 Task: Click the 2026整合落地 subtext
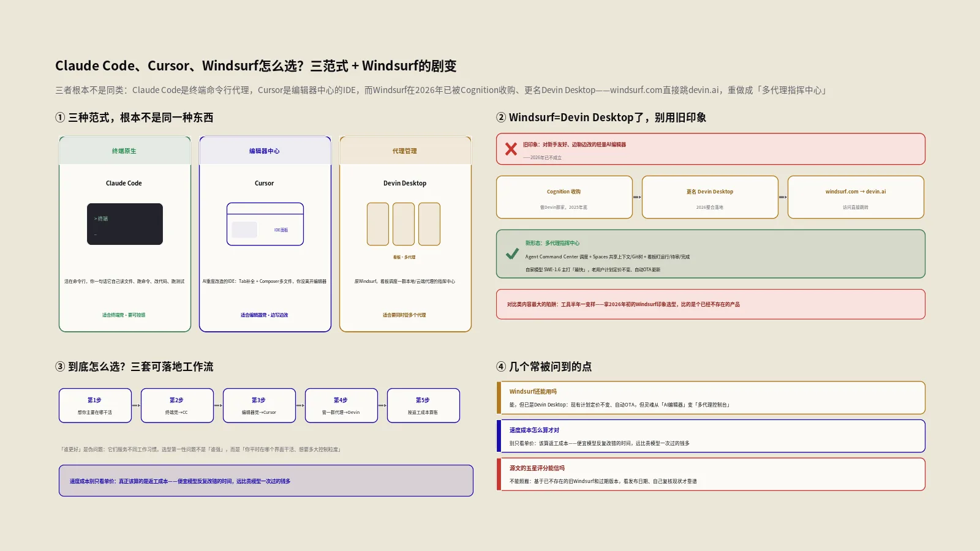pyautogui.click(x=710, y=208)
